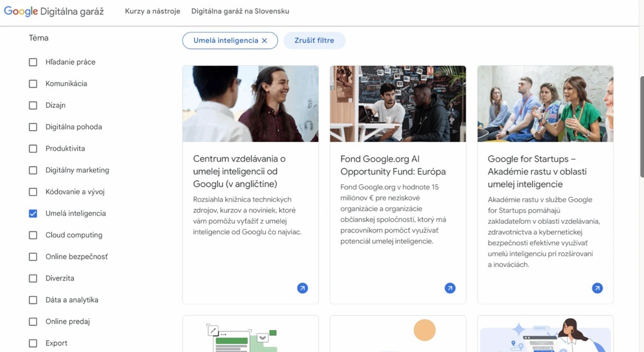
Task: Click the green form illustration card
Action: pos(251,334)
